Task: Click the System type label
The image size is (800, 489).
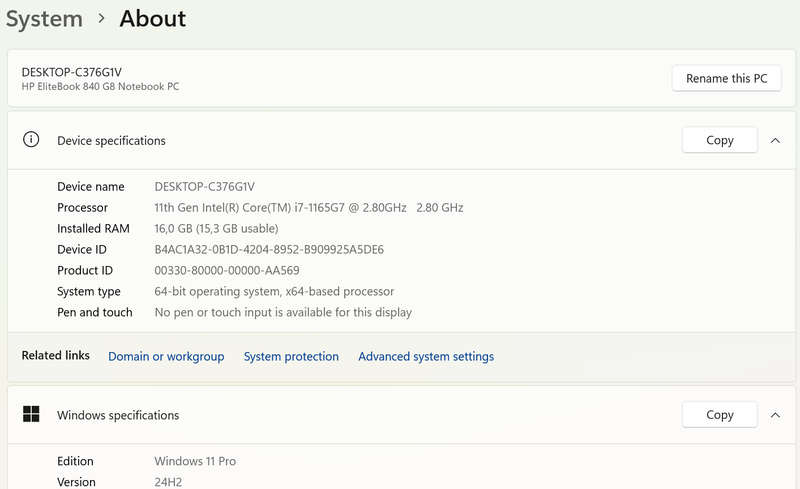Action: pyautogui.click(x=89, y=291)
